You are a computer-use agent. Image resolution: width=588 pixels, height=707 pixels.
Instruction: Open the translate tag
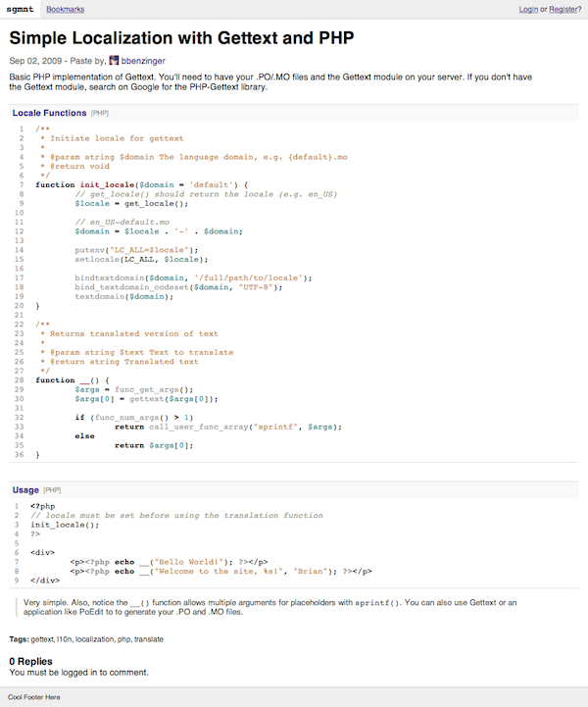pos(149,639)
